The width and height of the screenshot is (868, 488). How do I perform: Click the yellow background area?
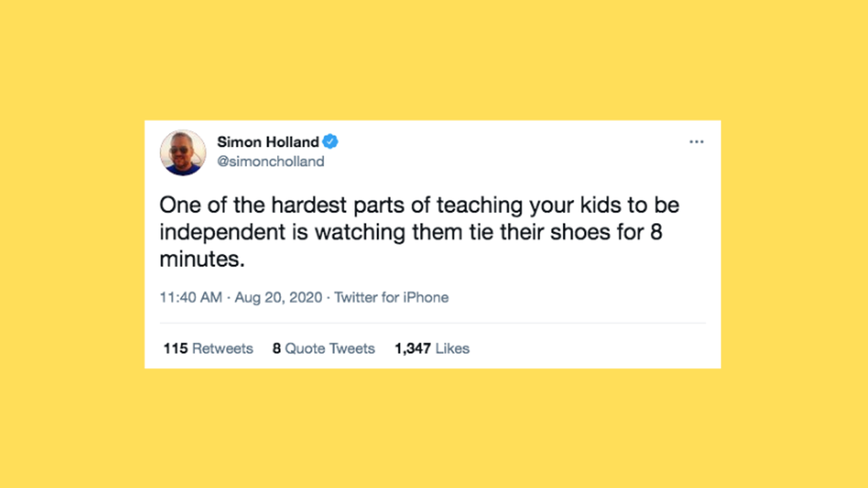click(434, 59)
